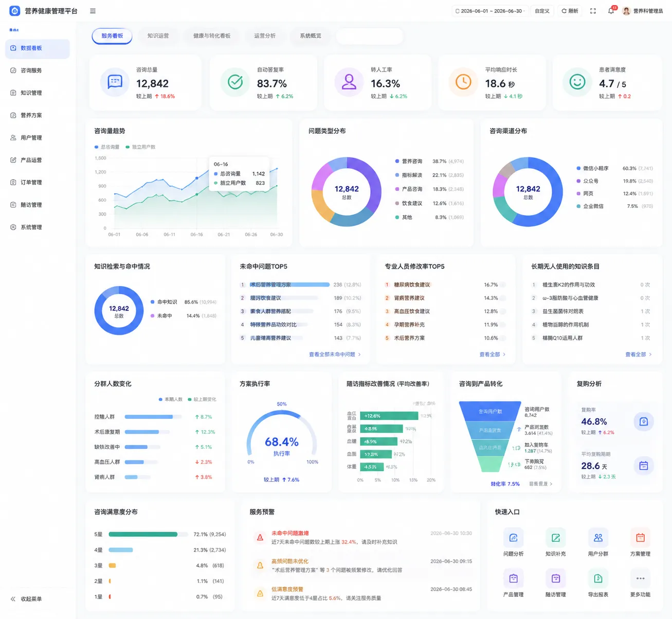Open the 自定义 range selector
The height and width of the screenshot is (619, 672).
point(542,11)
